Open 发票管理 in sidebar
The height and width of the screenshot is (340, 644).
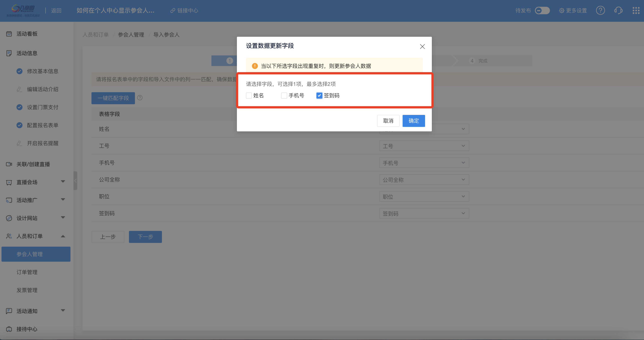pos(27,290)
